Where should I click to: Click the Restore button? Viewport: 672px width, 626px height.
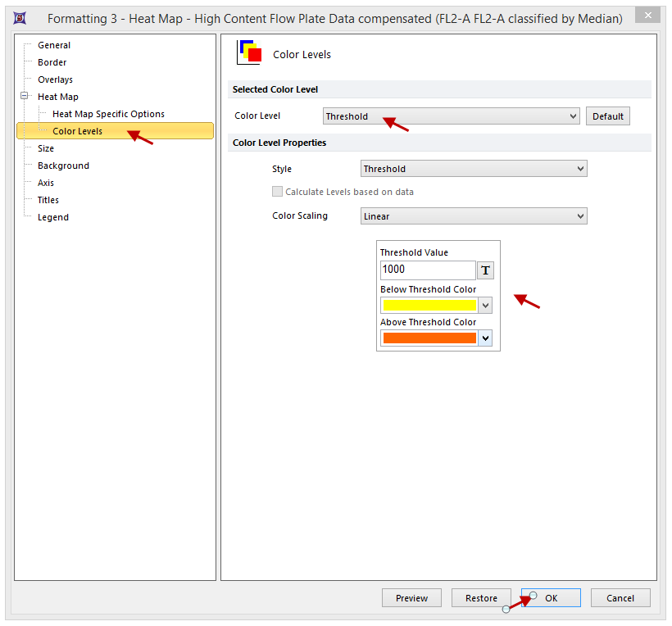click(481, 598)
